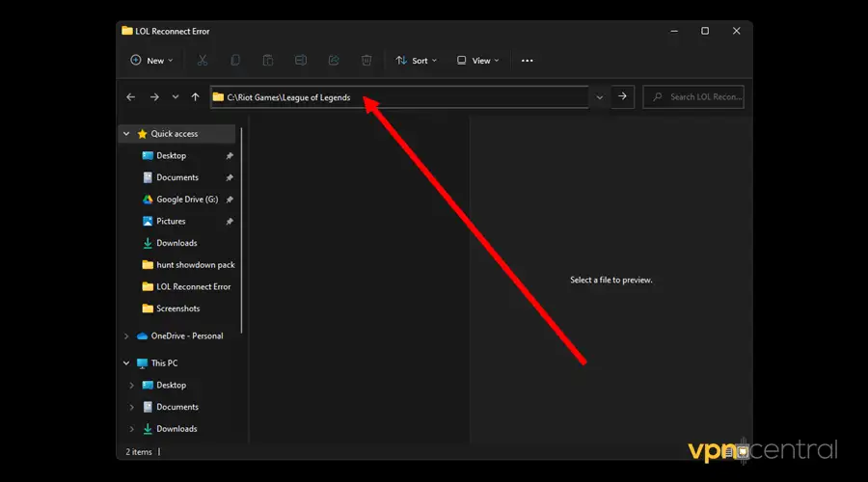Select OneDrive - Personal
868x482 pixels.
186,335
